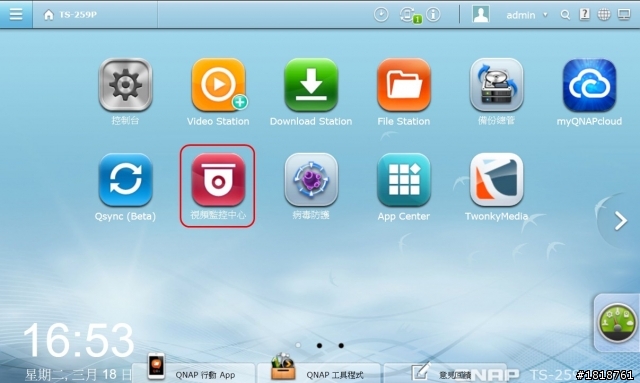
Task: Open the resource monitor dashboard gauge
Action: pyautogui.click(x=617, y=322)
